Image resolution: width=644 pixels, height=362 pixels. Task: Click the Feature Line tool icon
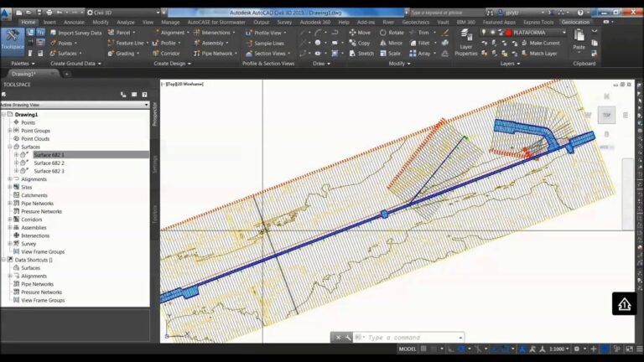click(x=111, y=43)
